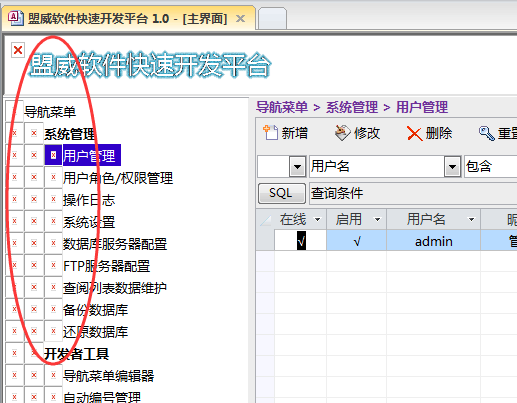This screenshot has height=403, width=517.
Task: Open the 在线 column filter arrow
Action: pos(318,219)
